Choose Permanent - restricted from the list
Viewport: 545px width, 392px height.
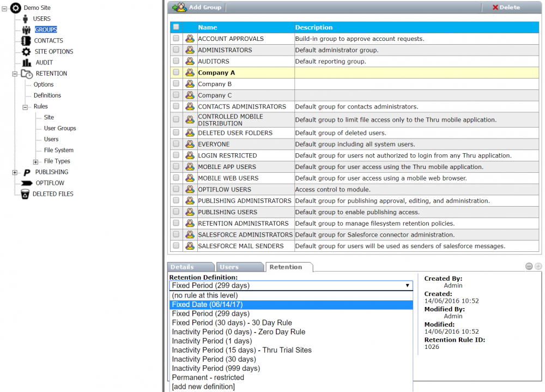208,377
